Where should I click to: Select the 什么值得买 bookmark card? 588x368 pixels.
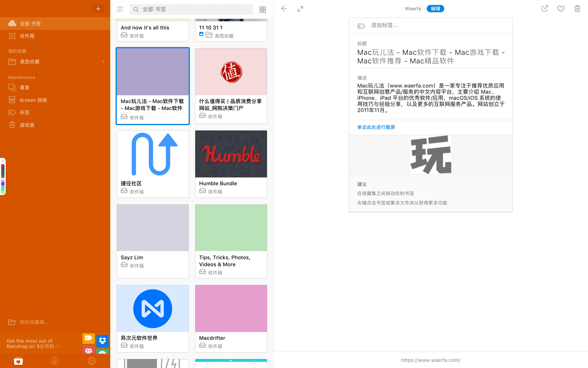pyautogui.click(x=231, y=86)
